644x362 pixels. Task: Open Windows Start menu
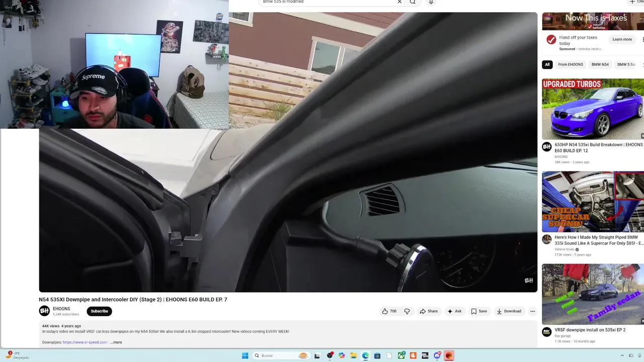pyautogui.click(x=245, y=355)
